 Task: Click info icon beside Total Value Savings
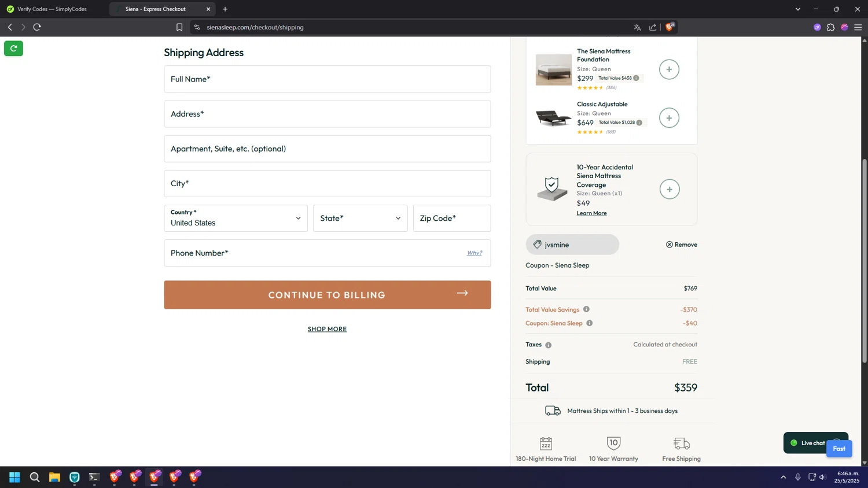coord(586,309)
